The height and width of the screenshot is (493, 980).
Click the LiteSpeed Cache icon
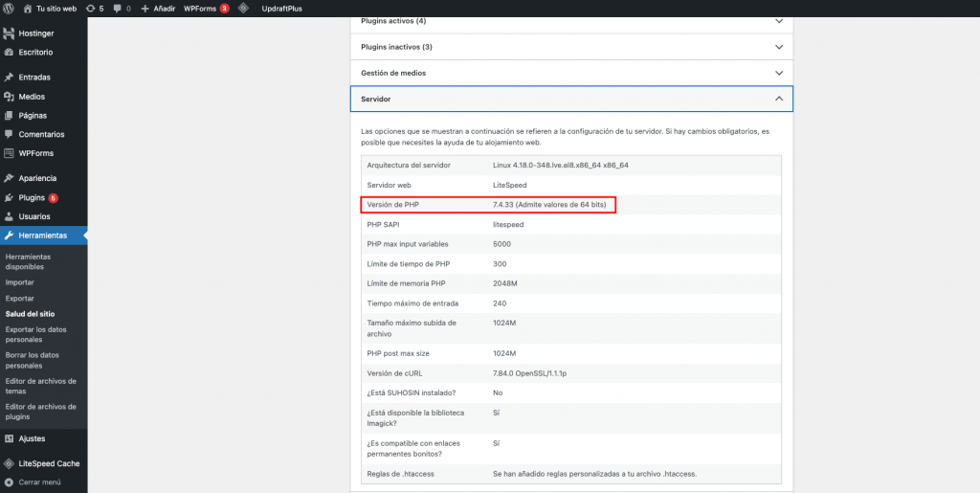9,463
